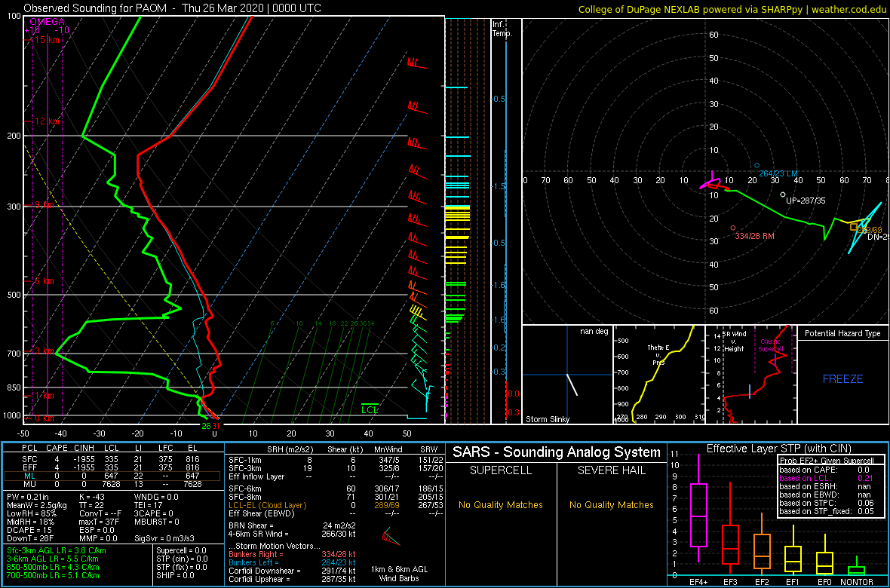
Task: Select the Inf. Temp. column header
Action: pyautogui.click(x=503, y=29)
